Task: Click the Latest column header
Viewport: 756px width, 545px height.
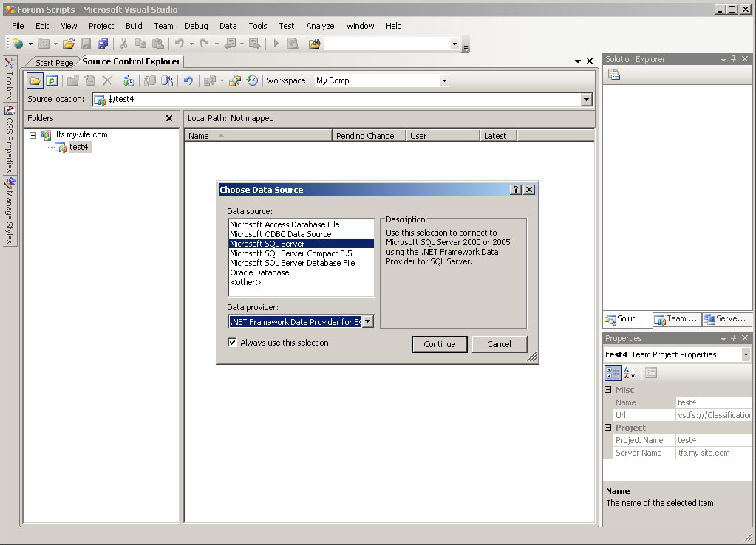Action: click(498, 136)
